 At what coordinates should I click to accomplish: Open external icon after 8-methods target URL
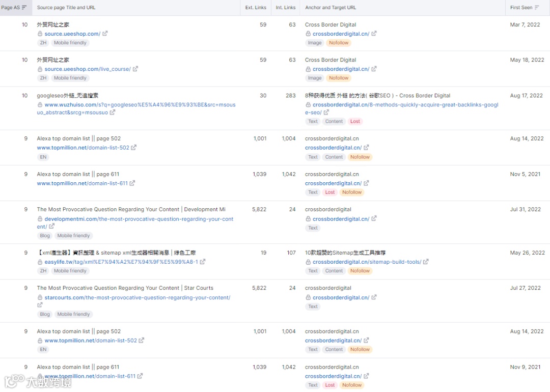[326, 112]
